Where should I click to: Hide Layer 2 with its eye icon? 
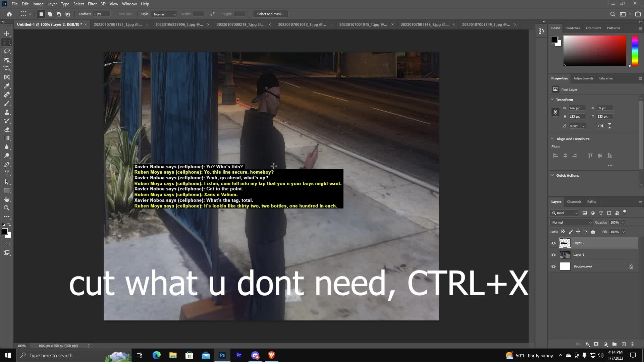tap(553, 243)
